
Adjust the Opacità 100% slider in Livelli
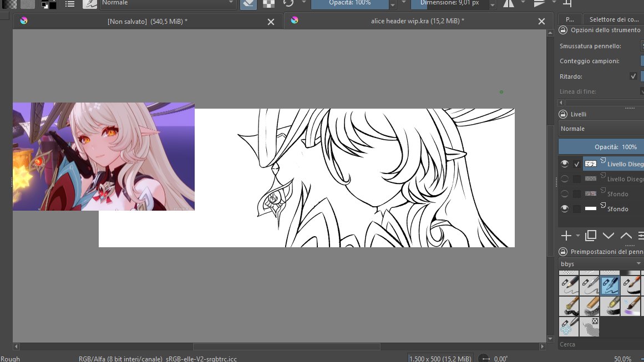(x=600, y=147)
